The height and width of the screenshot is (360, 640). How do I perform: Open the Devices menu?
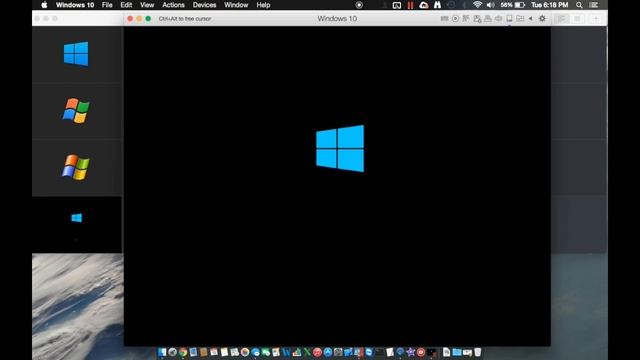pos(204,5)
